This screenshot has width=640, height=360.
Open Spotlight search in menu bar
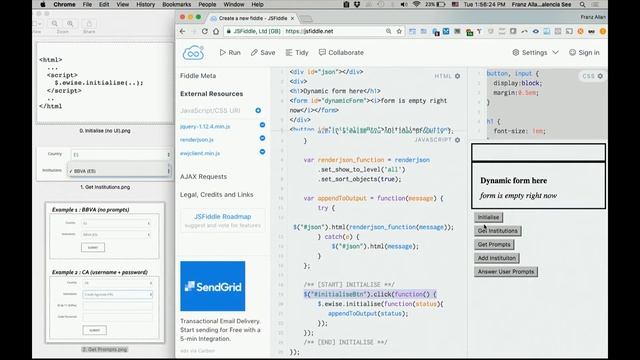[582, 4]
